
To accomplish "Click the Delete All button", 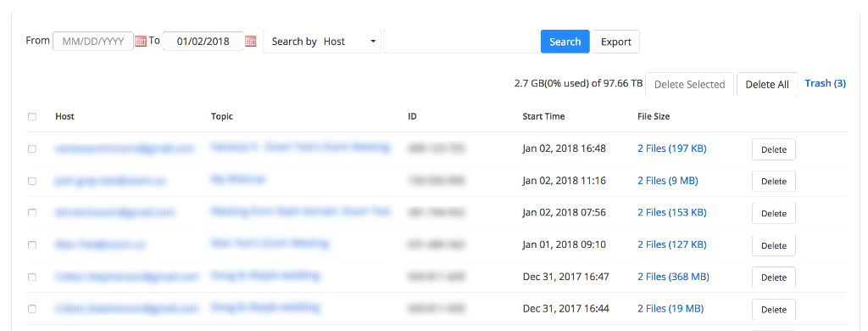I will click(x=767, y=84).
